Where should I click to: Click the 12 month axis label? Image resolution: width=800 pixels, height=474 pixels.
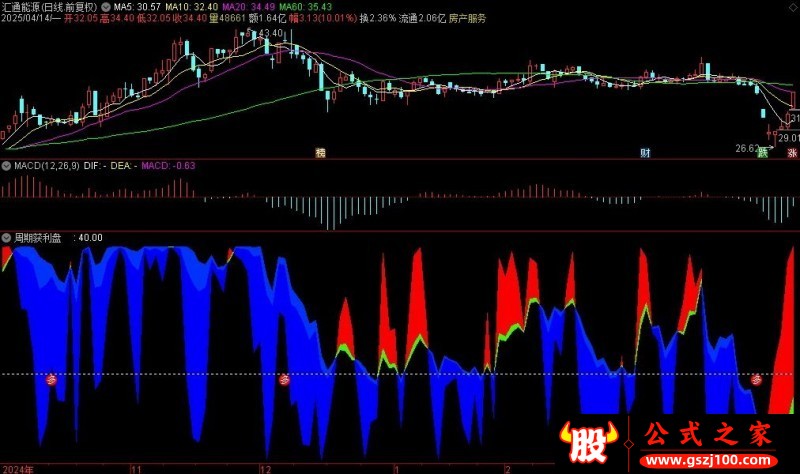265,469
